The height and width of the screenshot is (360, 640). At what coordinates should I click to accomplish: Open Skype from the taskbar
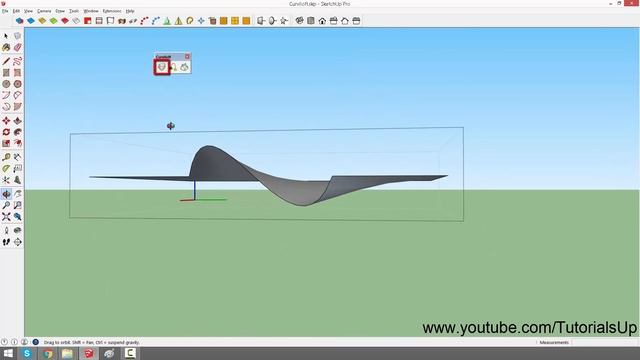pos(27,353)
